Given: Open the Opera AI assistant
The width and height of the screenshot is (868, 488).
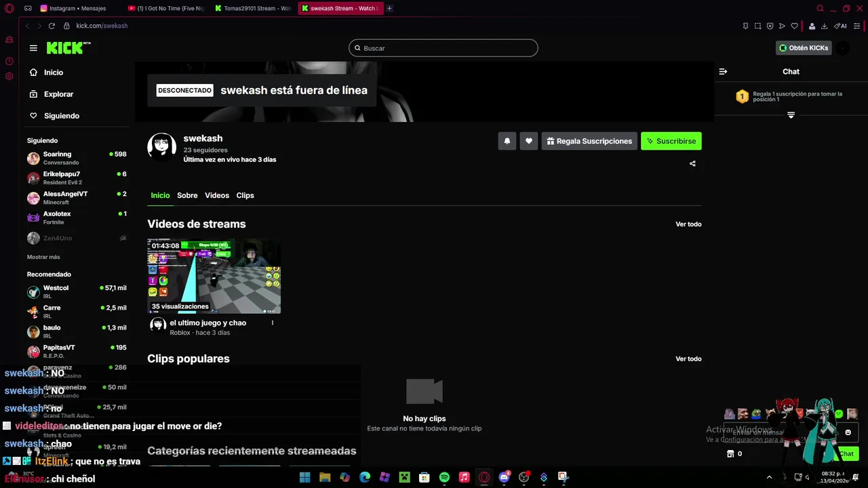Looking at the screenshot, I should [840, 26].
